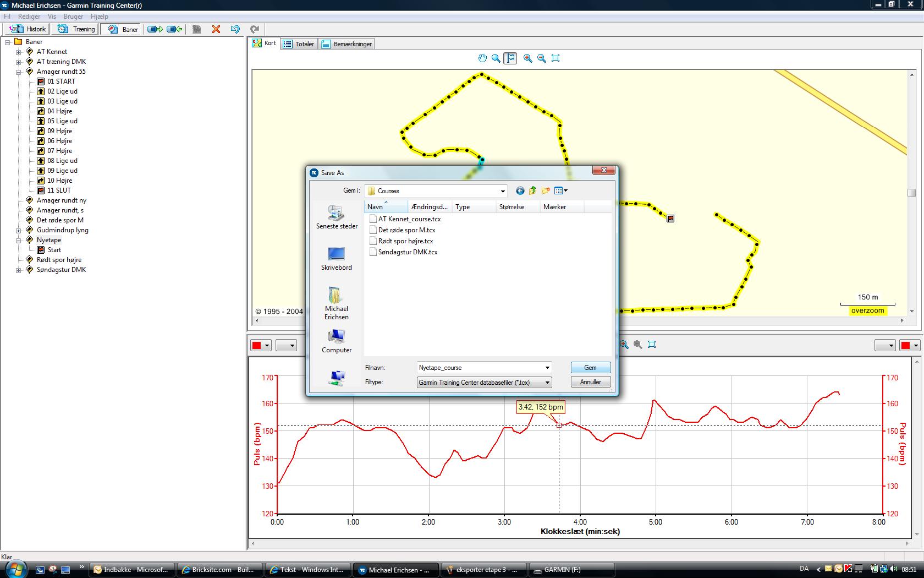Open the Rediger menu
The height and width of the screenshot is (578, 924).
pos(29,17)
